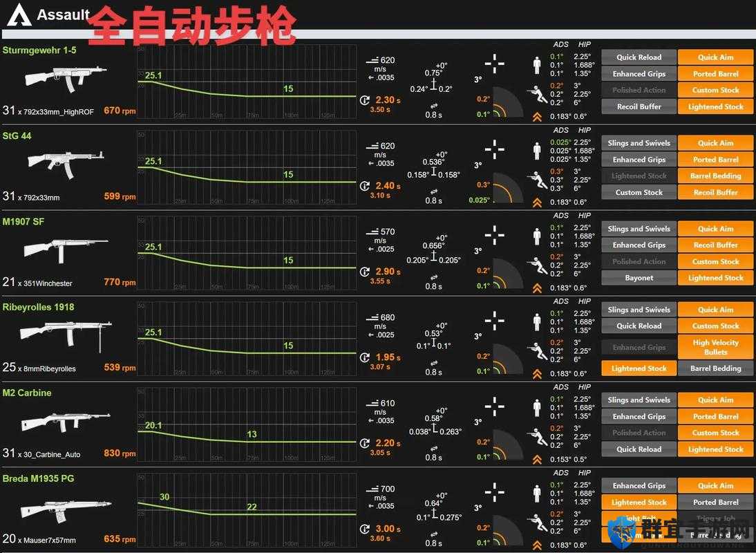Click the M1907 SF weapon image
The height and width of the screenshot is (553, 756).
[66, 250]
